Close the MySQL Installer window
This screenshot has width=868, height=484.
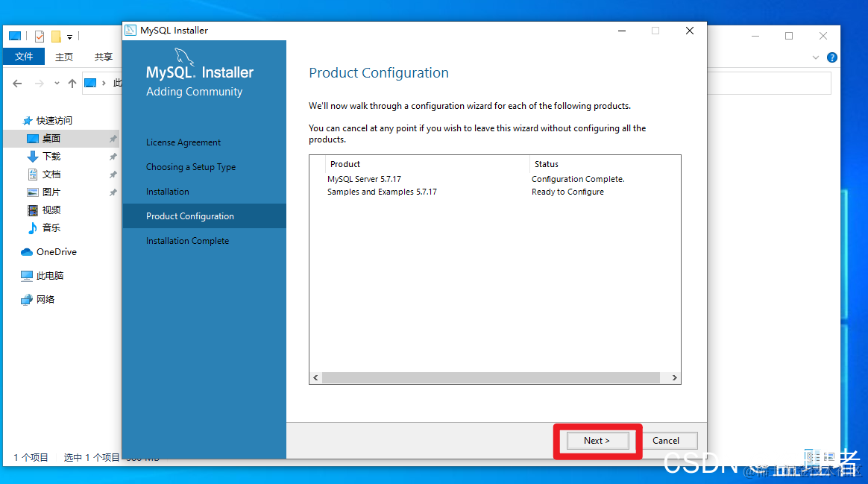point(690,31)
